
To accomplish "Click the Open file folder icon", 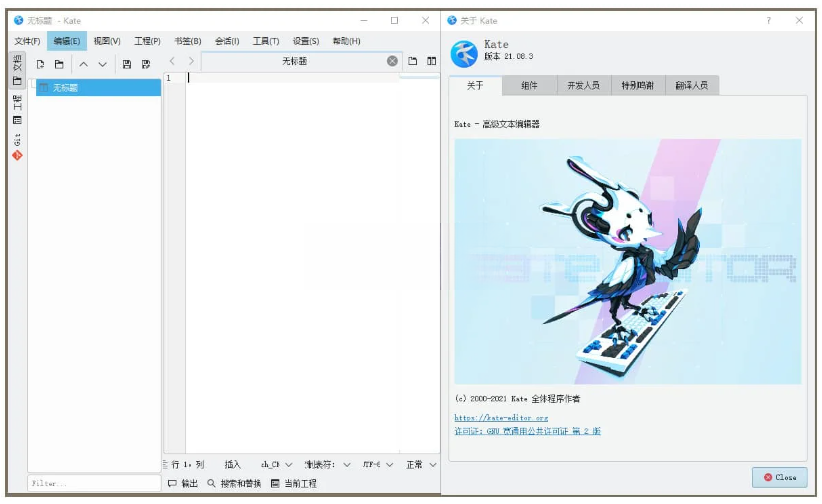I will [x=59, y=64].
